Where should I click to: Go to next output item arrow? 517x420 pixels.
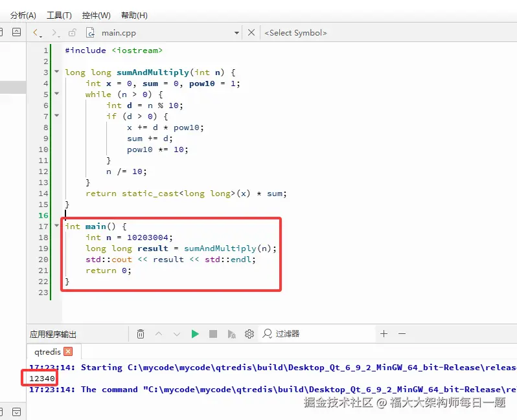click(177, 334)
